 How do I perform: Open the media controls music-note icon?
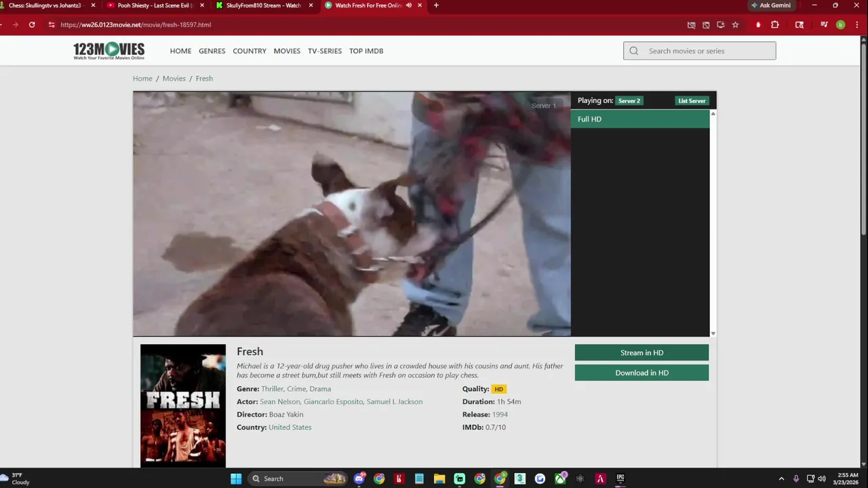coord(824,25)
